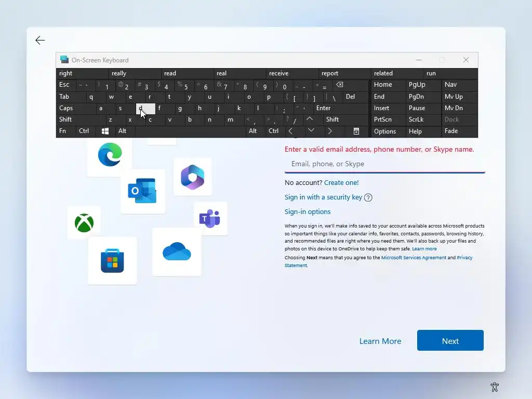The width and height of the screenshot is (532, 399).
Task: Toggle the right Alt key on the keyboard
Action: click(256, 131)
